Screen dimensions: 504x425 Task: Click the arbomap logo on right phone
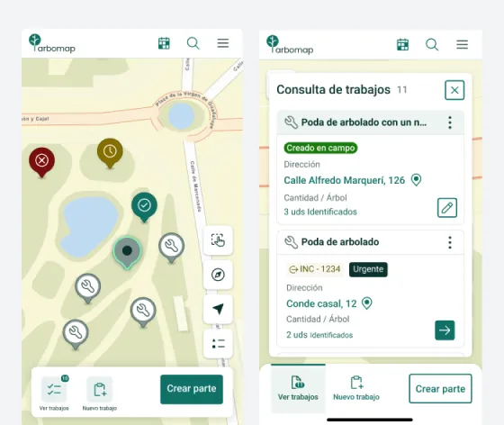pos(290,45)
